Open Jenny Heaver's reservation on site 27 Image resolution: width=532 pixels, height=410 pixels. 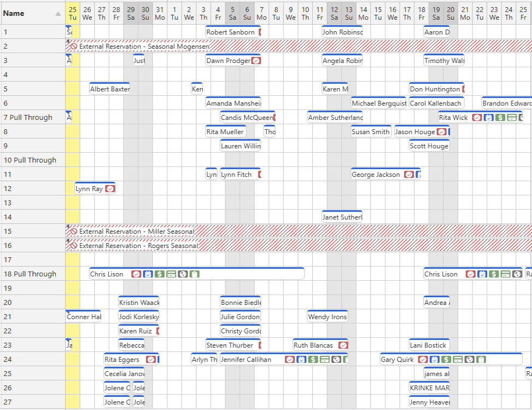tap(429, 402)
